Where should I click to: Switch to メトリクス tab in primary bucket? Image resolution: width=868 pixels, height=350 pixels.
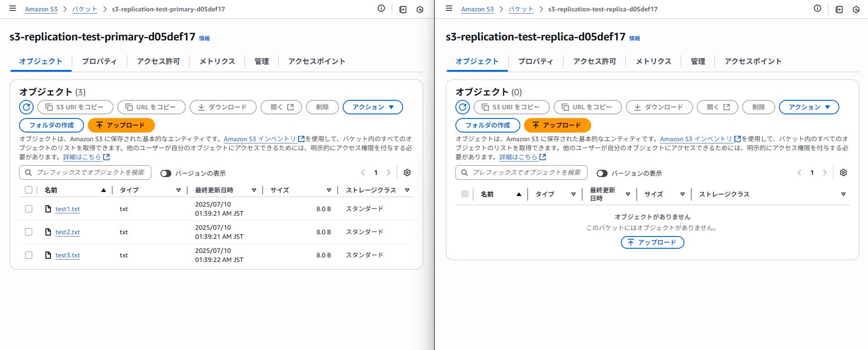pyautogui.click(x=217, y=61)
